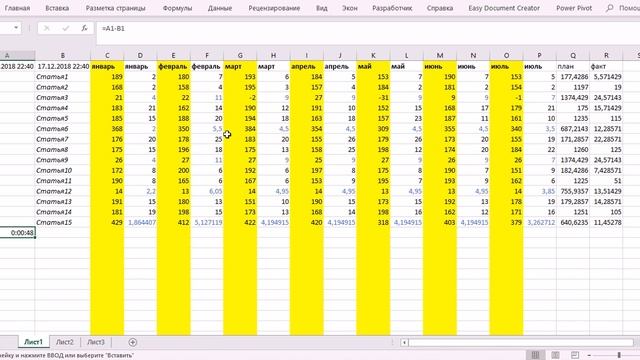Click the план header cell

coord(573,66)
